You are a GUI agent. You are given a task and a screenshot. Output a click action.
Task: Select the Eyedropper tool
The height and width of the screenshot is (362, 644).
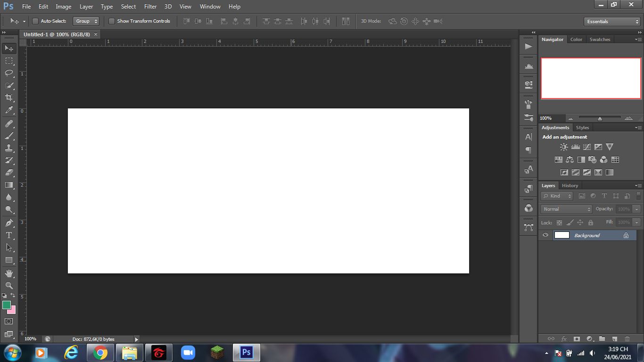click(9, 110)
